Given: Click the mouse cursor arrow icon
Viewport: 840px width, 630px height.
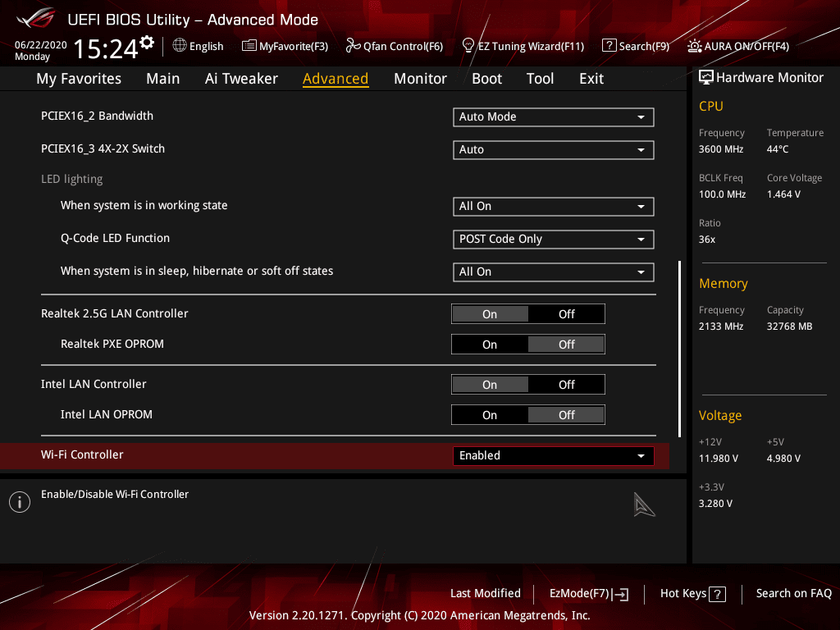Looking at the screenshot, I should (x=643, y=504).
